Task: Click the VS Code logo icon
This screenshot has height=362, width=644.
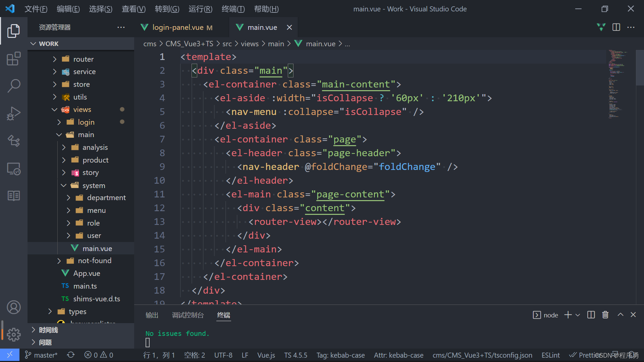Action: 10,9
